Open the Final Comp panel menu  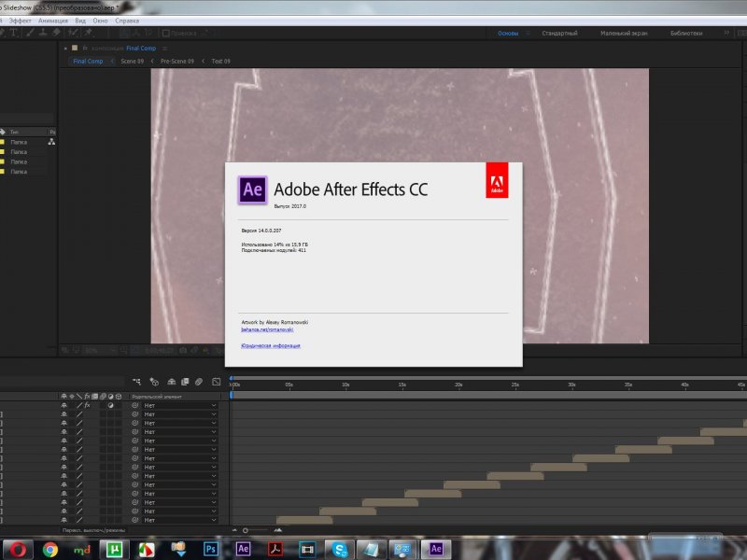click(165, 49)
